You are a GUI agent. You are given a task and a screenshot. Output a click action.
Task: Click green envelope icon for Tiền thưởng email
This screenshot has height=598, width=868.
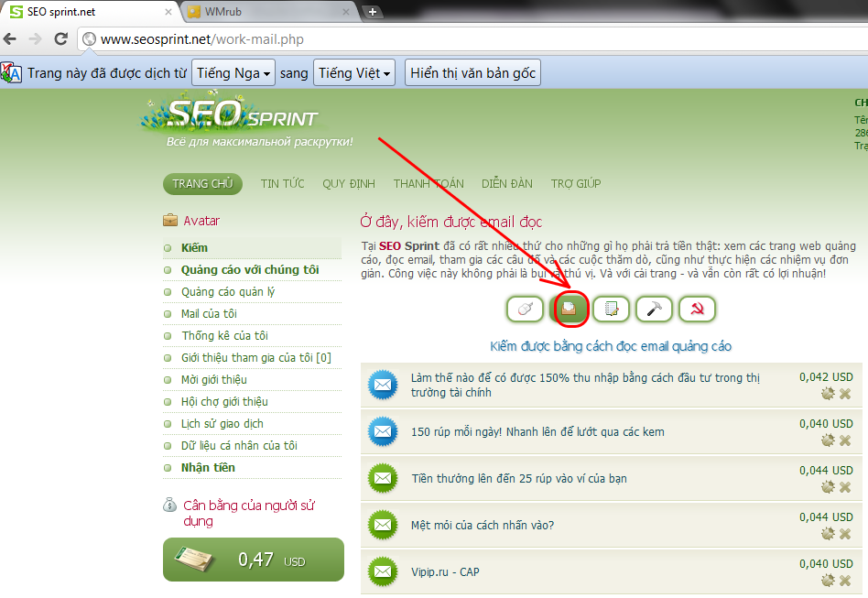click(x=383, y=478)
